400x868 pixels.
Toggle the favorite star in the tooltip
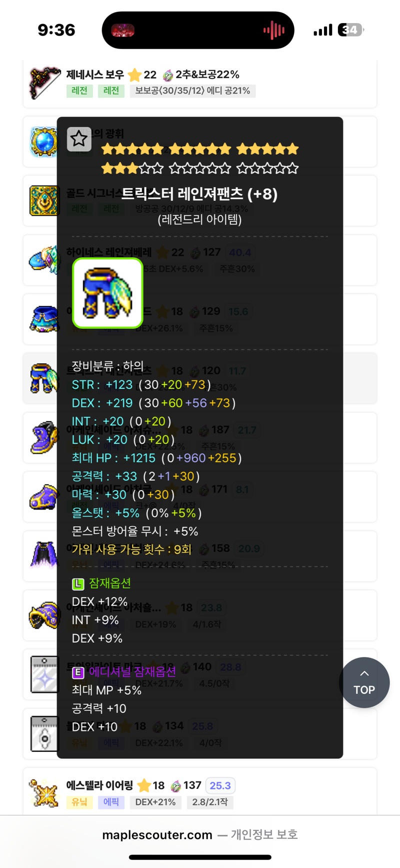tap(79, 139)
